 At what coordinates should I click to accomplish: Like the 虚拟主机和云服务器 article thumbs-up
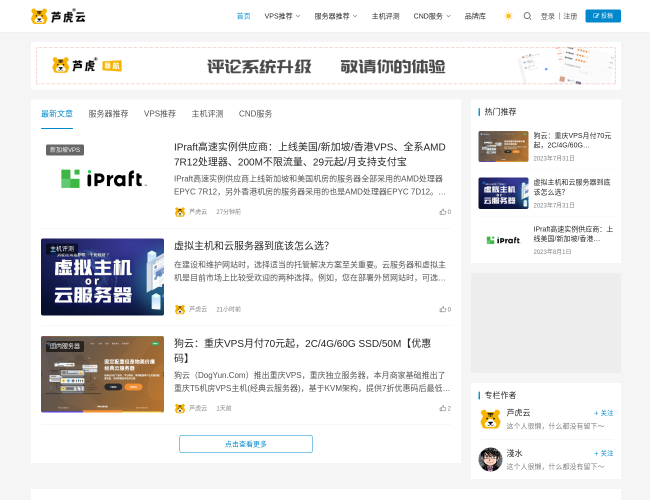click(x=443, y=309)
